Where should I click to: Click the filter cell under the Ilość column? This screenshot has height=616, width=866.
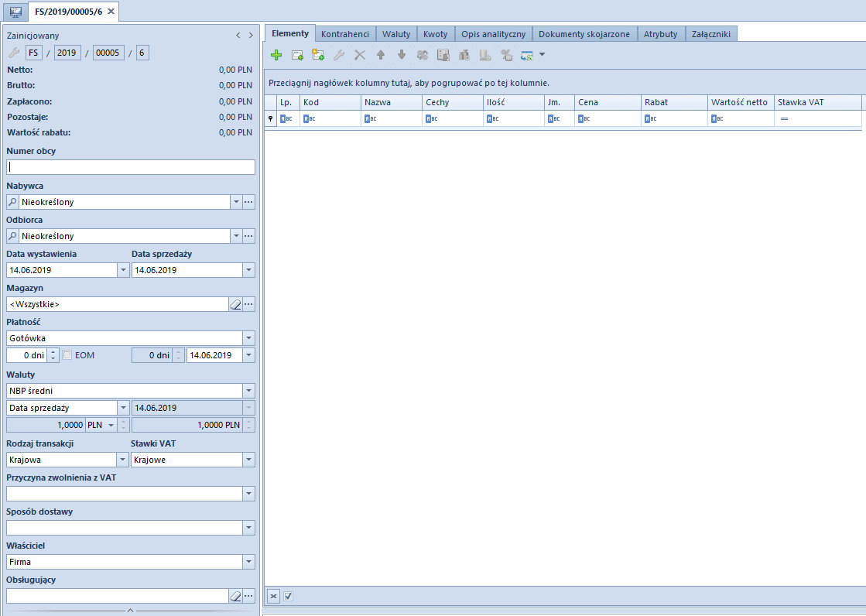(514, 118)
